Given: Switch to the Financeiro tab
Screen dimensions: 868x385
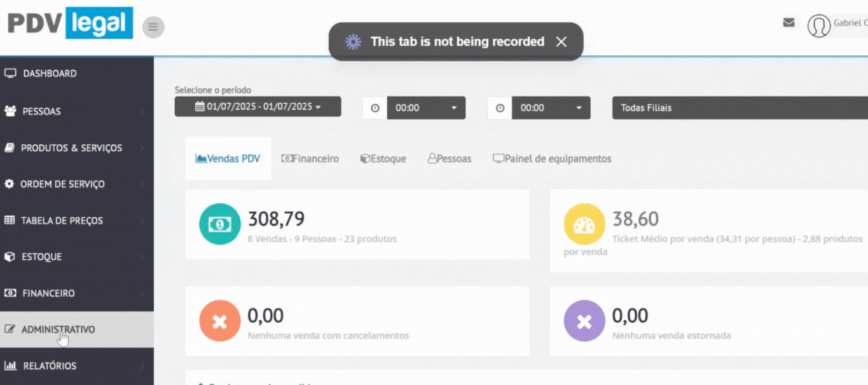Looking at the screenshot, I should pyautogui.click(x=310, y=159).
